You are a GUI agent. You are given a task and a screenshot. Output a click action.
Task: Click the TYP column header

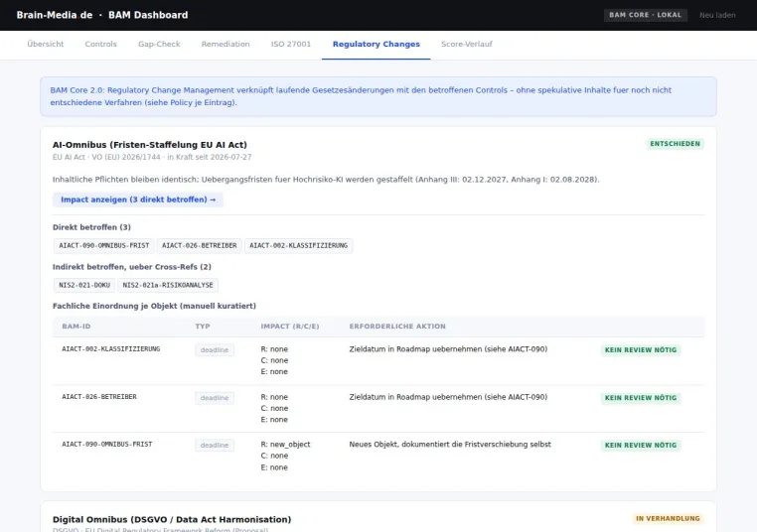[203, 327]
